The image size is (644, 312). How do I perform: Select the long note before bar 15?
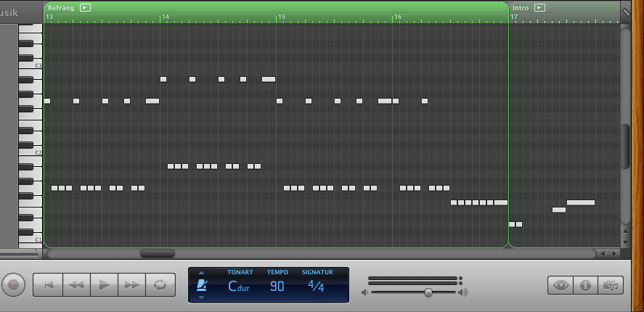[269, 79]
